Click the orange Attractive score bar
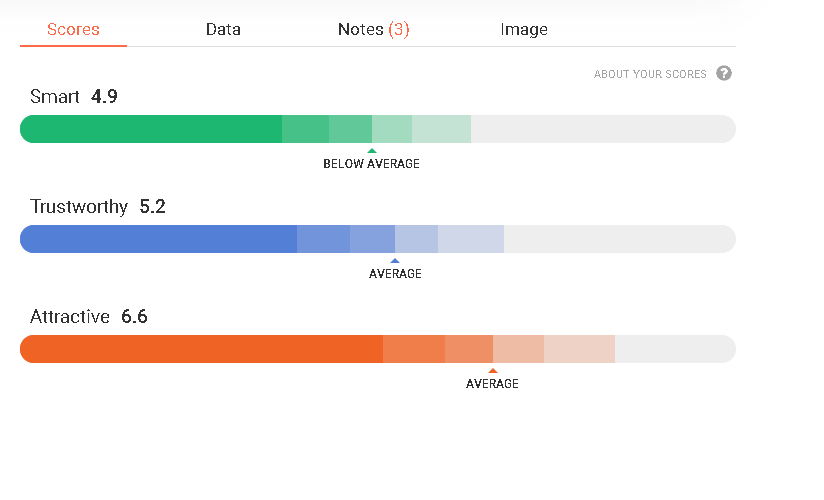 (378, 349)
